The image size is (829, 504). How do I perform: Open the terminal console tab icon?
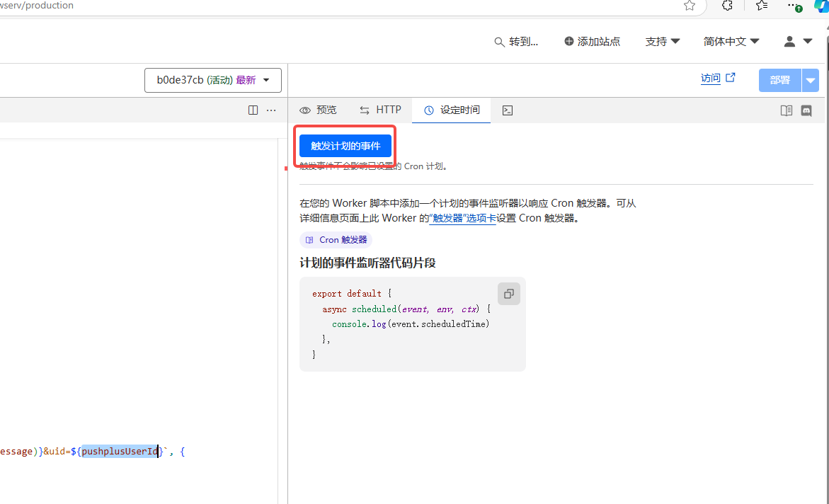coord(507,110)
